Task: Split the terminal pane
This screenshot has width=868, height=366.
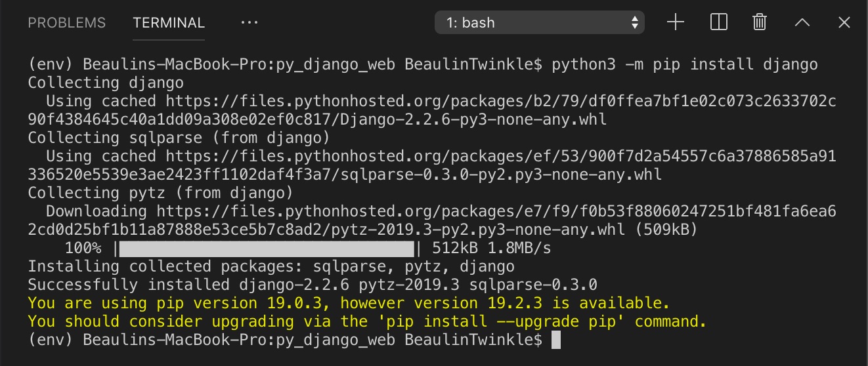Action: pyautogui.click(x=719, y=22)
